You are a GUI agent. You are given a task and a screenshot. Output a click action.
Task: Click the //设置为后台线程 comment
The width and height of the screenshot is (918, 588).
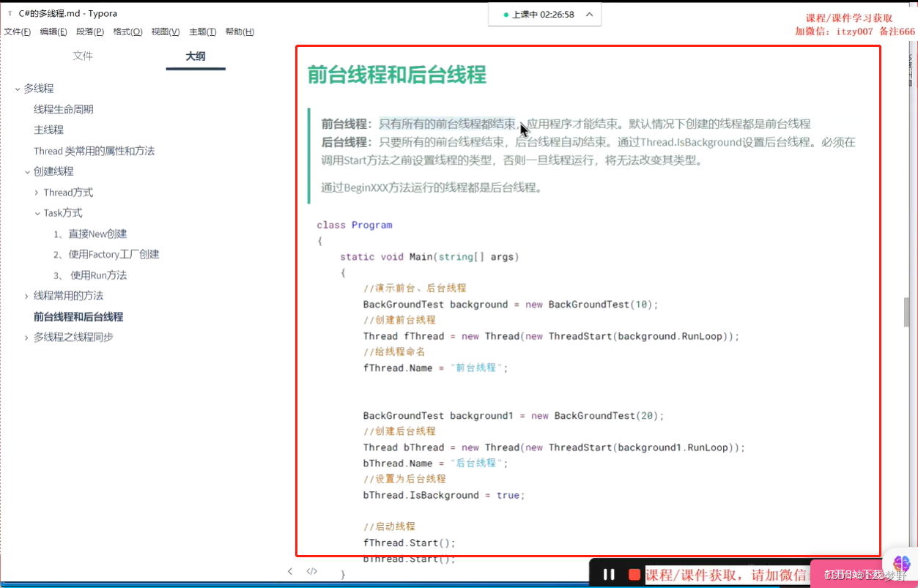click(404, 479)
